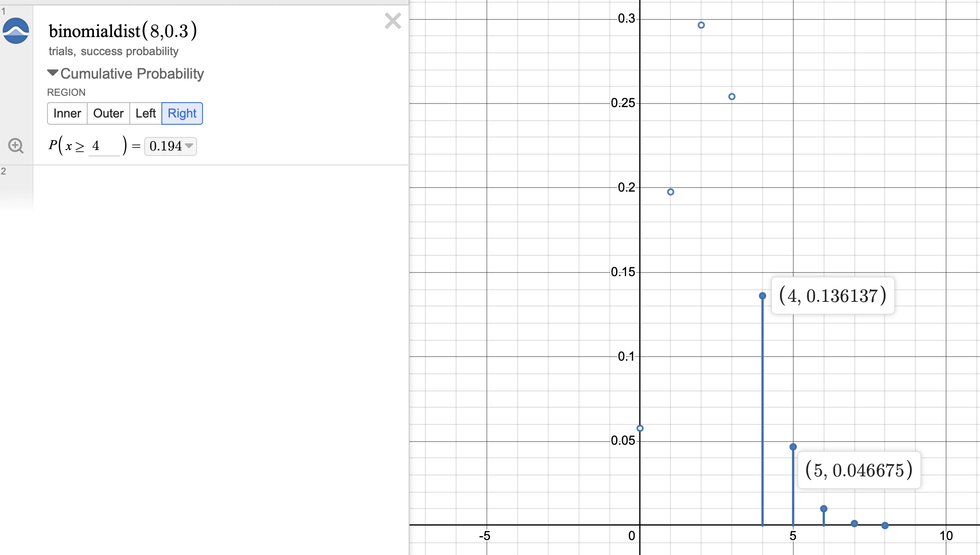Collapse the Cumulative Probability section

tap(53, 73)
